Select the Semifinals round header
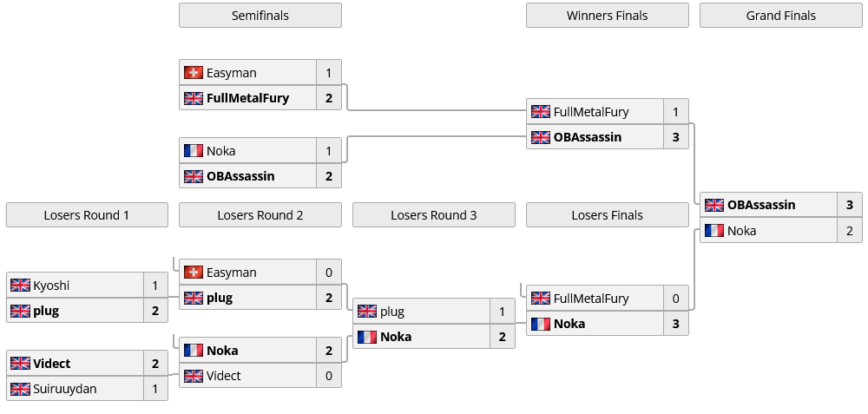Screen dimensions: 868x414 (x=260, y=16)
